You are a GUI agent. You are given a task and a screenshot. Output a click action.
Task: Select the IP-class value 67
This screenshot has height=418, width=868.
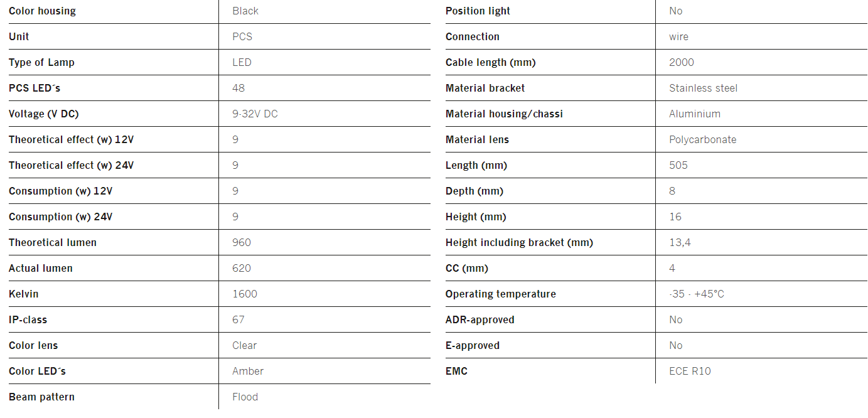pyautogui.click(x=238, y=319)
